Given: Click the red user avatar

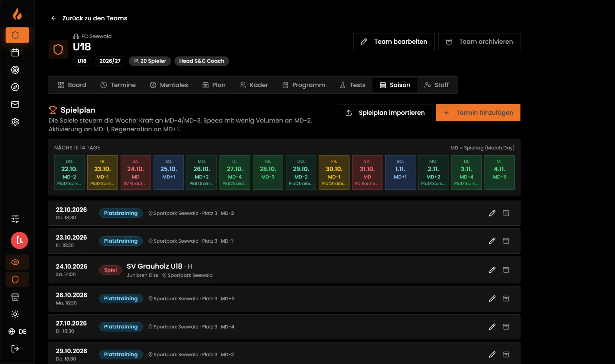Looking at the screenshot, I should pos(19,240).
